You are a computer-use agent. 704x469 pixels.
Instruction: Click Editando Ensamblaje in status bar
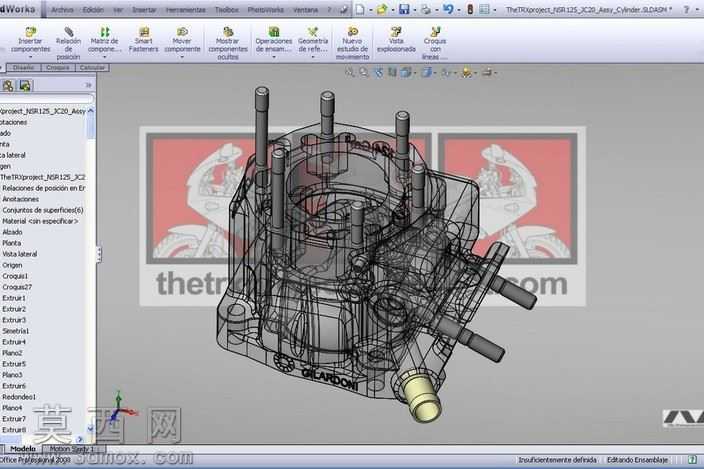(638, 460)
